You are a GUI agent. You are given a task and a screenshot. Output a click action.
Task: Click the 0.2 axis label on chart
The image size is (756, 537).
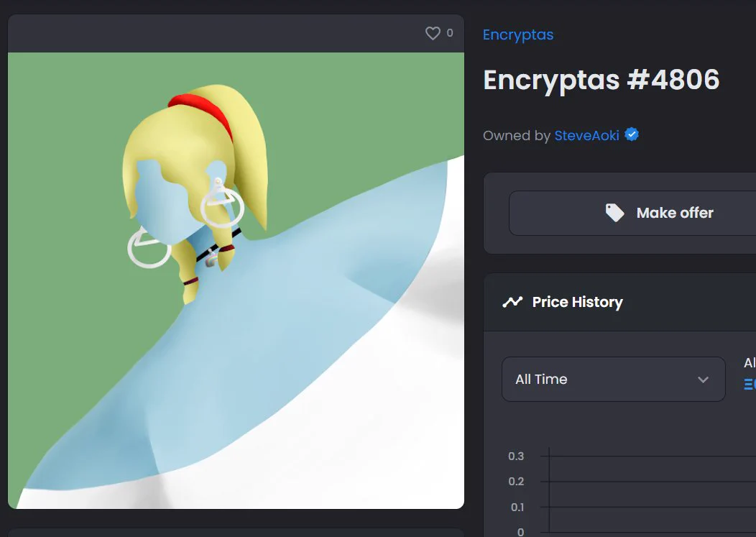(516, 481)
